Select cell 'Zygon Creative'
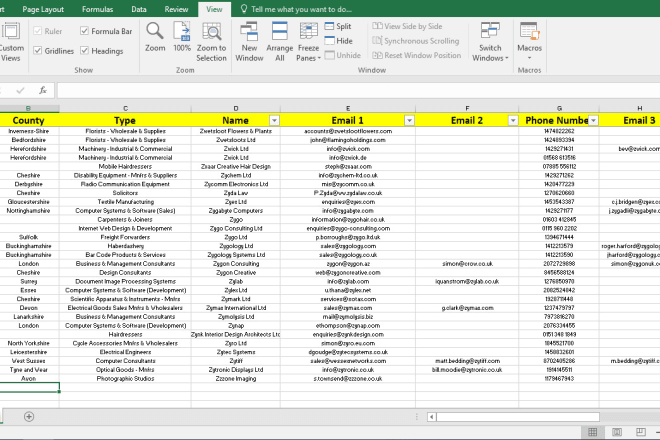660x440 pixels. pos(236,273)
